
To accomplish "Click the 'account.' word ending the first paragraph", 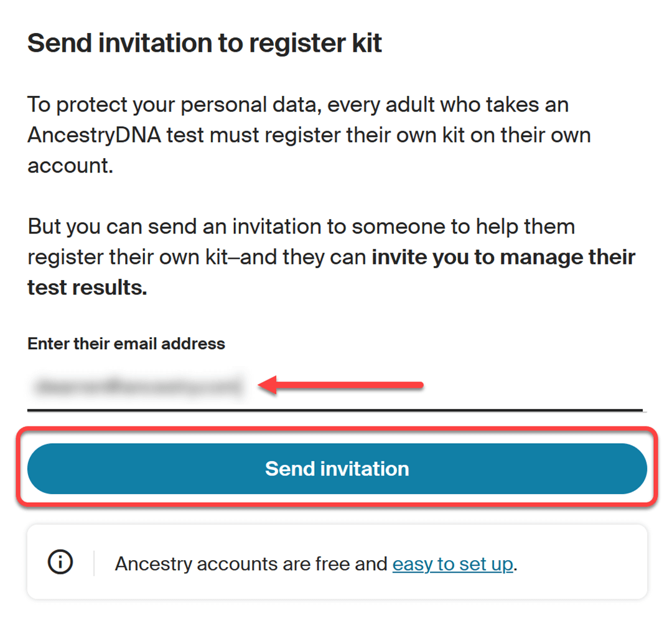I will [70, 167].
